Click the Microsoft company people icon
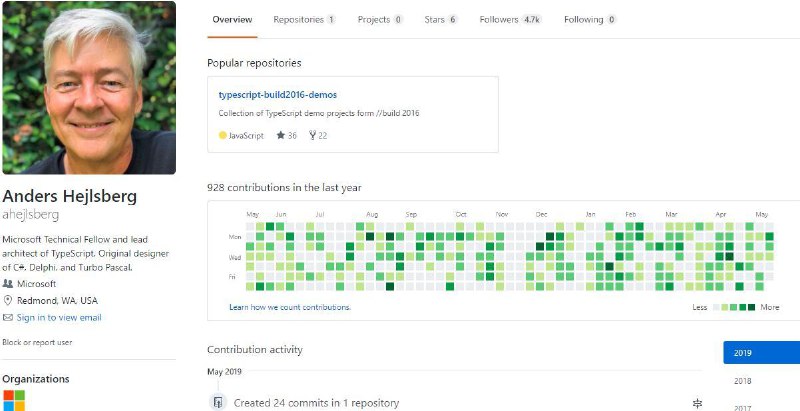The height and width of the screenshot is (411, 800). pyautogui.click(x=8, y=284)
